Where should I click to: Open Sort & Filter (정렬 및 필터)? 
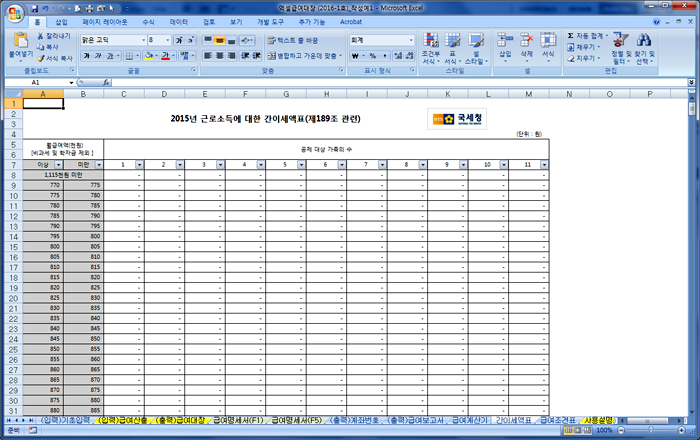point(620,48)
